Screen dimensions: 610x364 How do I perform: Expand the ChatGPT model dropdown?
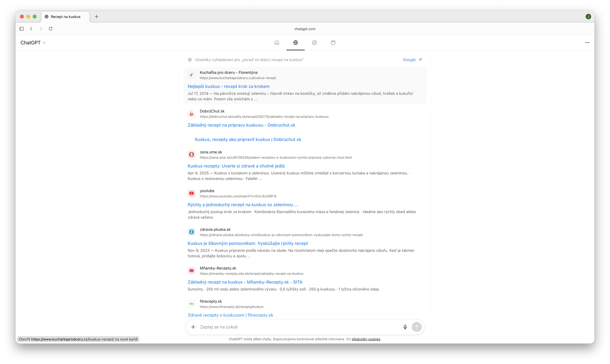point(33,43)
